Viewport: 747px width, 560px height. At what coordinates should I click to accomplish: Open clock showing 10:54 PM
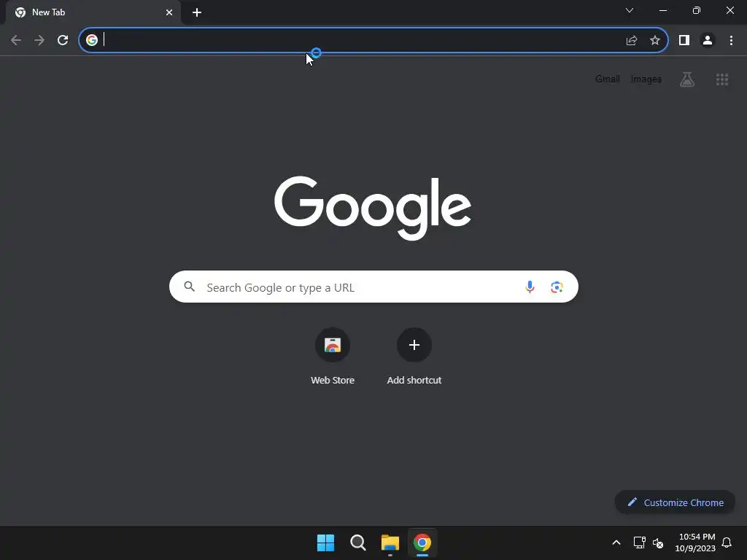coord(695,542)
